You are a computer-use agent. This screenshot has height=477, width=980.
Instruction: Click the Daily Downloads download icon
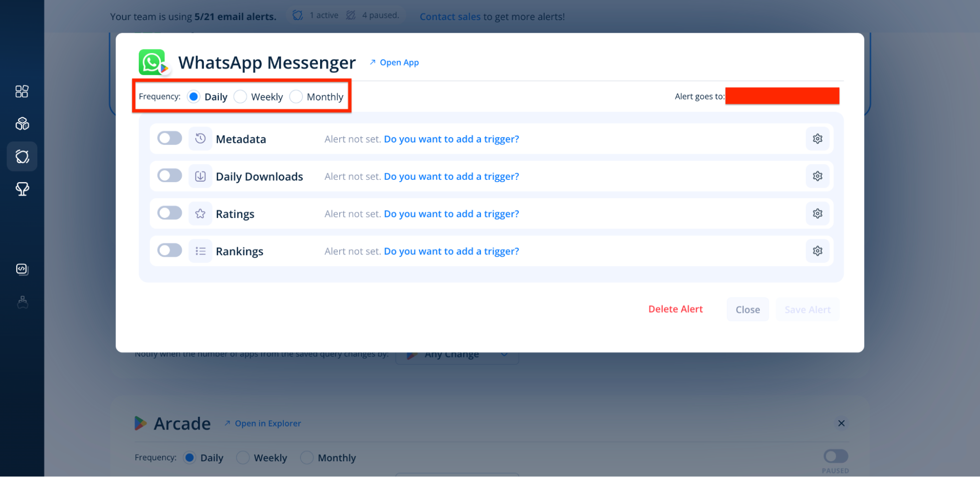pos(201,176)
